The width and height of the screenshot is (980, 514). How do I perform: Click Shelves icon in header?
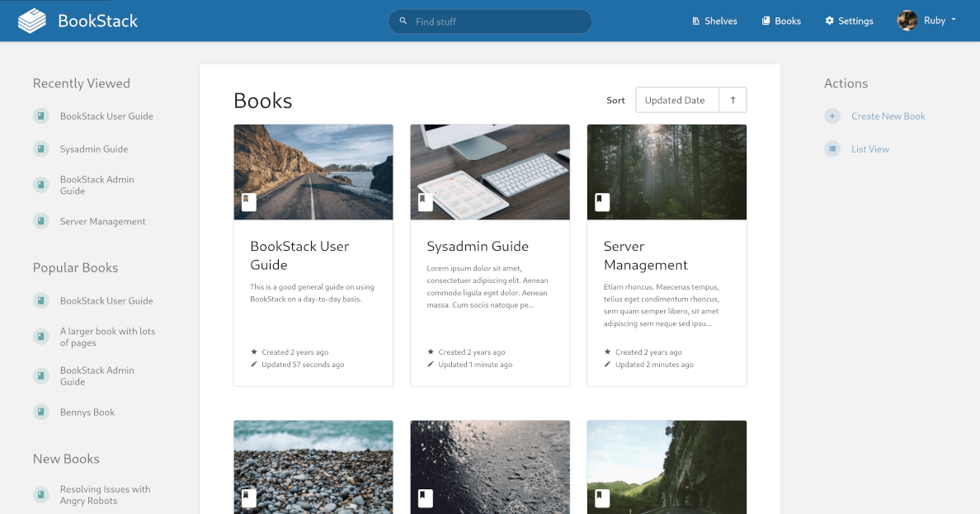(x=695, y=21)
